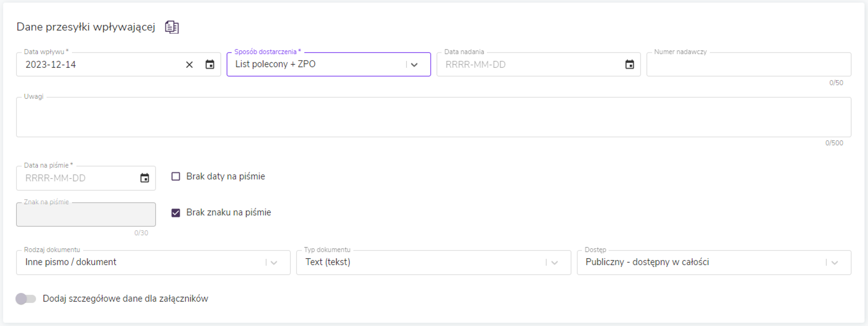Screen dimensions: 868x326
Task: Click the Brak daty na piśmie label
Action: pos(225,177)
